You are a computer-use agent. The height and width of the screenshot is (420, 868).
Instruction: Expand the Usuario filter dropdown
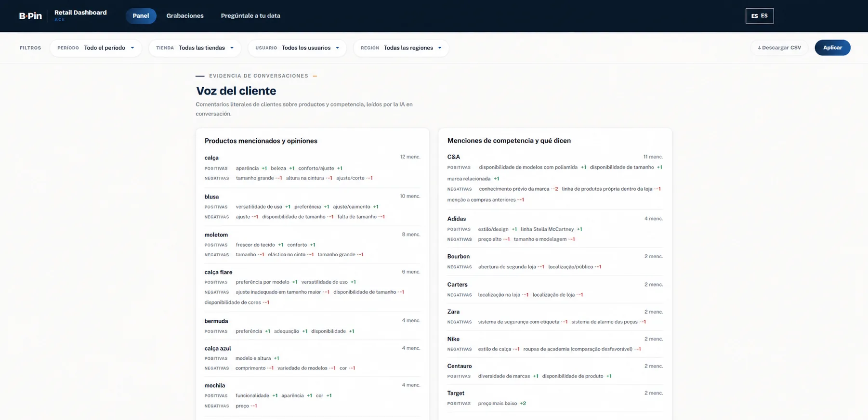coord(297,48)
